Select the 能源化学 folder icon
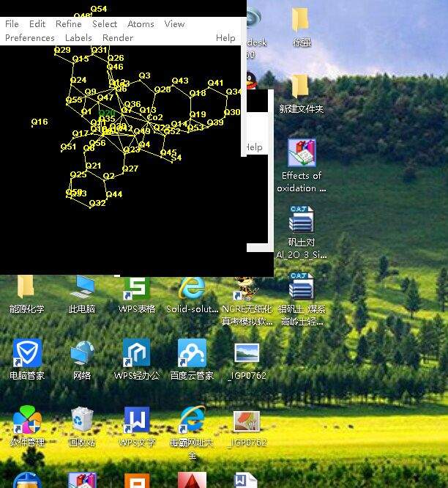This screenshot has height=488, width=448. [x=26, y=286]
